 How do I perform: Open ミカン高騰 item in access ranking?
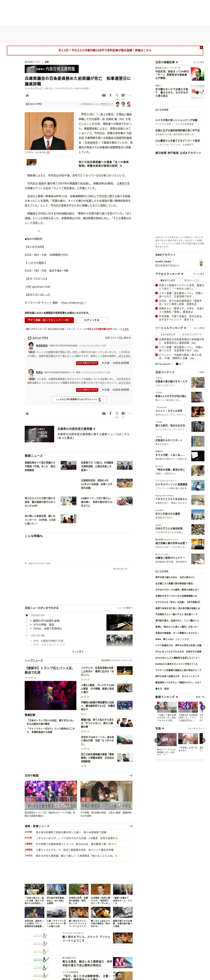tap(181, 295)
